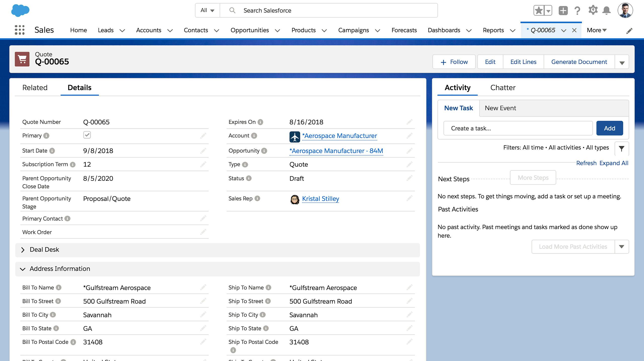The width and height of the screenshot is (644, 361).
Task: Open the Opportunities tab dropdown chevron
Action: point(277,30)
